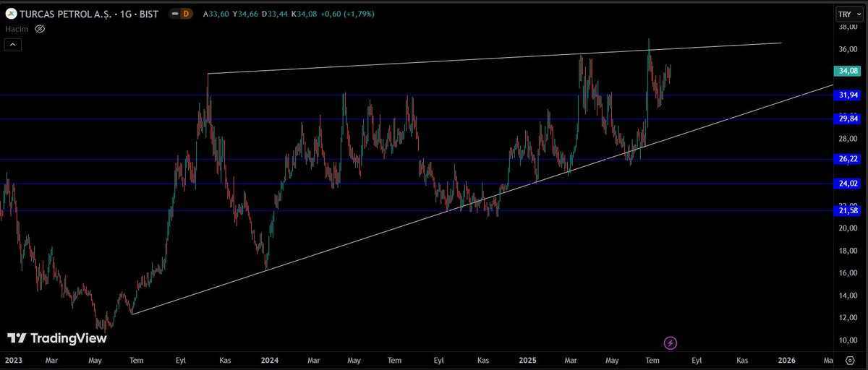Click the 18,00 price scale label
The width and height of the screenshot is (868, 370).
tap(848, 251)
